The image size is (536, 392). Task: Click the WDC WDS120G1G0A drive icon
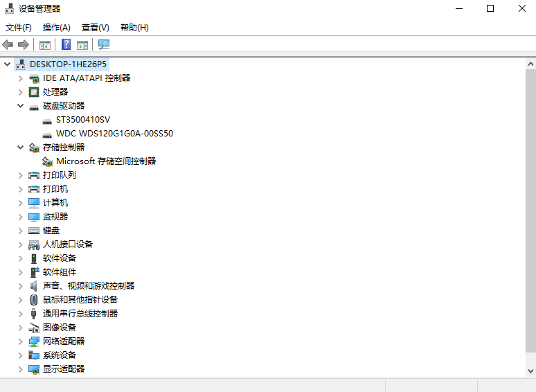coord(47,135)
